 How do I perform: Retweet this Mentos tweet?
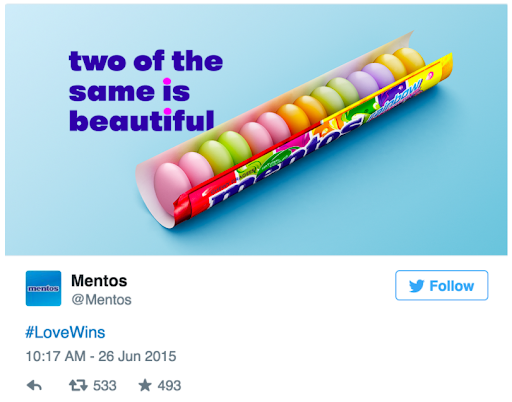coord(78,386)
